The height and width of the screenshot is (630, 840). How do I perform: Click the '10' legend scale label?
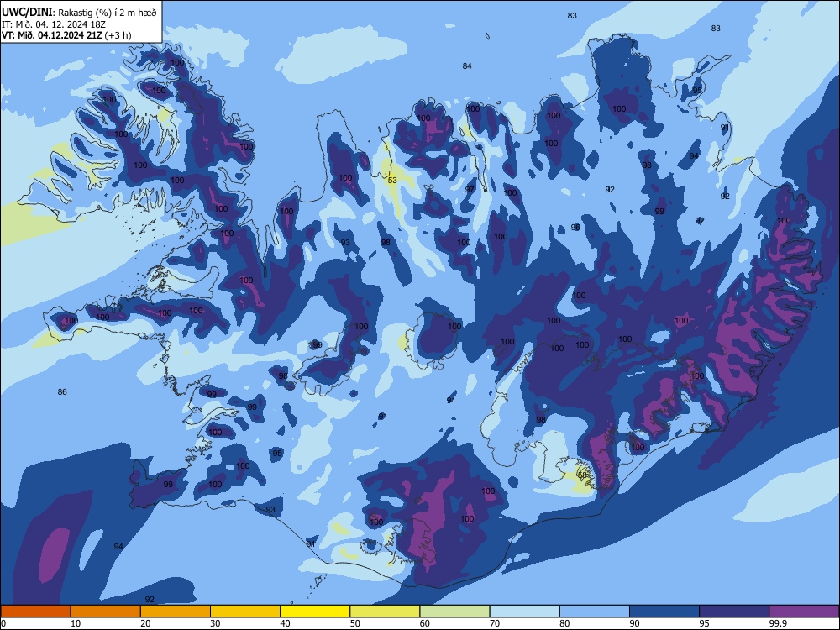click(x=76, y=623)
